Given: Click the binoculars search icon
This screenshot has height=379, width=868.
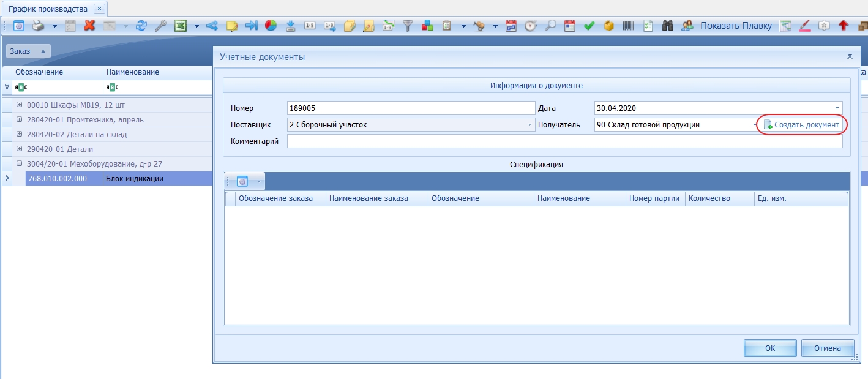Looking at the screenshot, I should click(668, 26).
